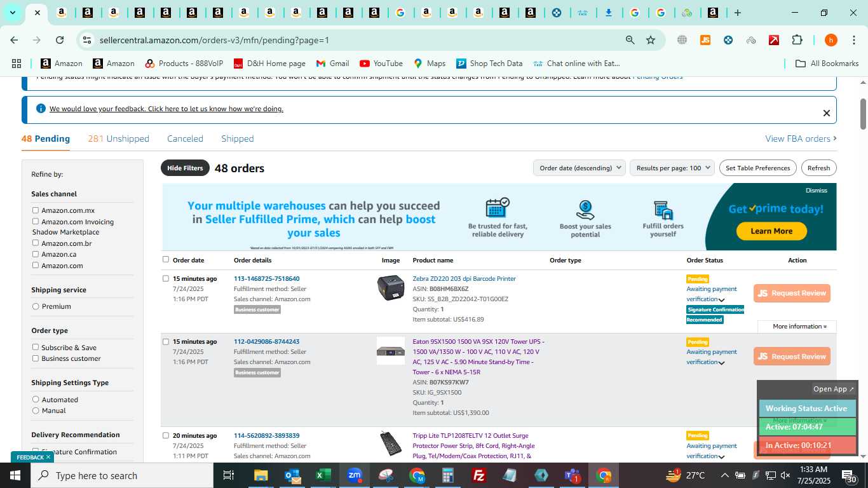Open Outlook from the taskbar

[x=292, y=475]
